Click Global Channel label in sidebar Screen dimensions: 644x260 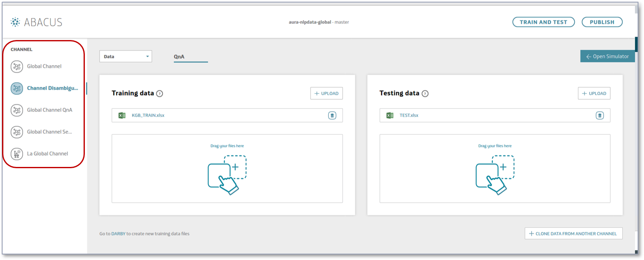click(x=44, y=66)
